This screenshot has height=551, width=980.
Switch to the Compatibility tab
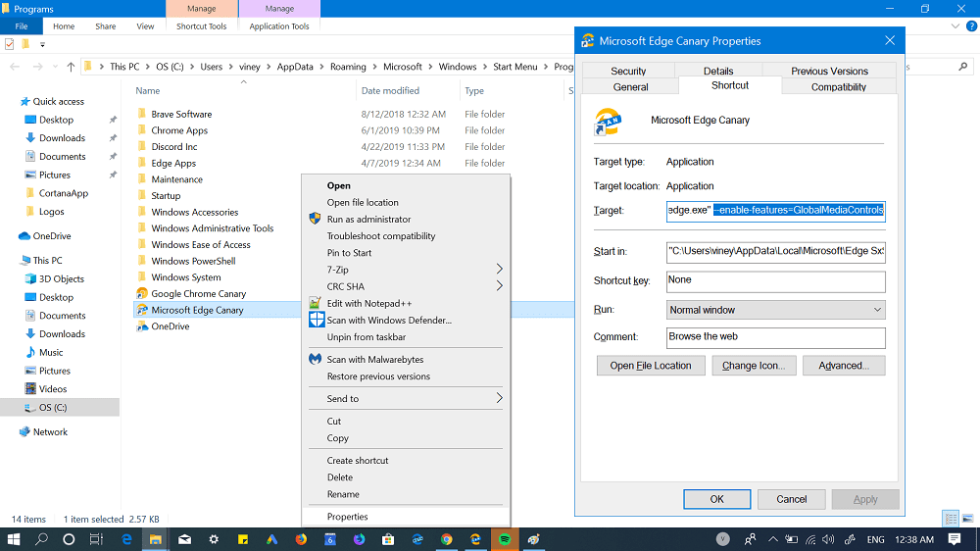tap(838, 87)
